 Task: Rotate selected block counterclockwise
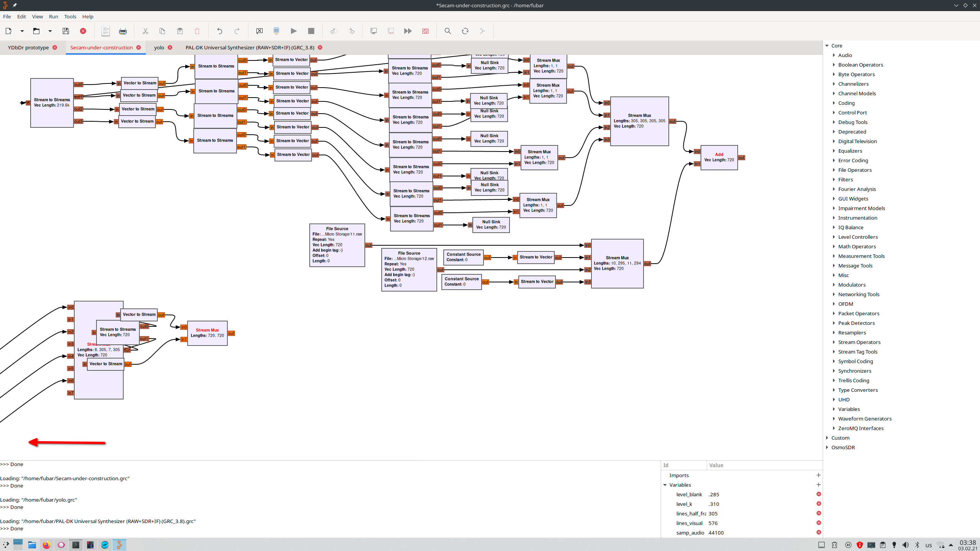click(x=334, y=31)
